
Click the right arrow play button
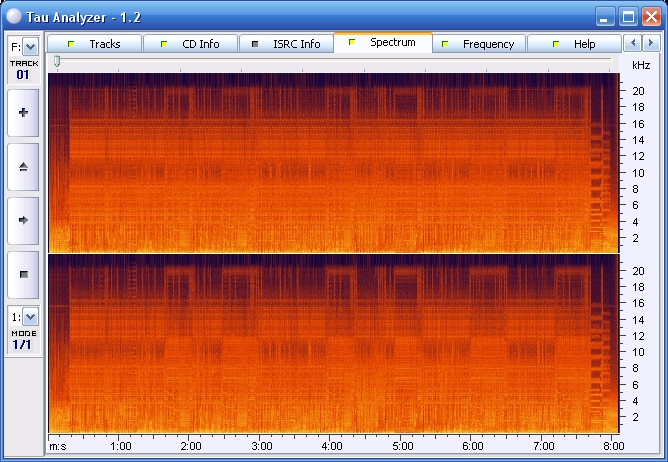(x=24, y=219)
